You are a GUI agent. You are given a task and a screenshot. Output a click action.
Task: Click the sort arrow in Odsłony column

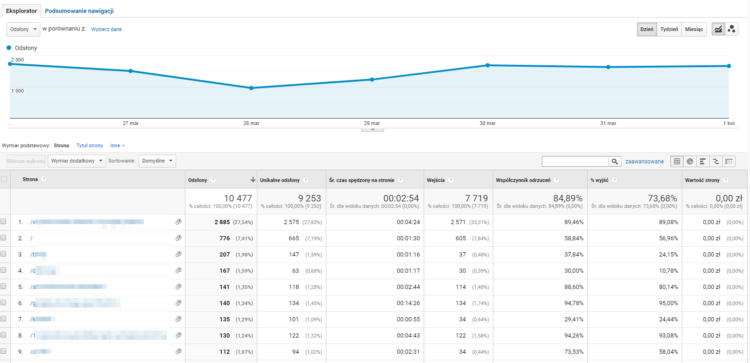(253, 180)
